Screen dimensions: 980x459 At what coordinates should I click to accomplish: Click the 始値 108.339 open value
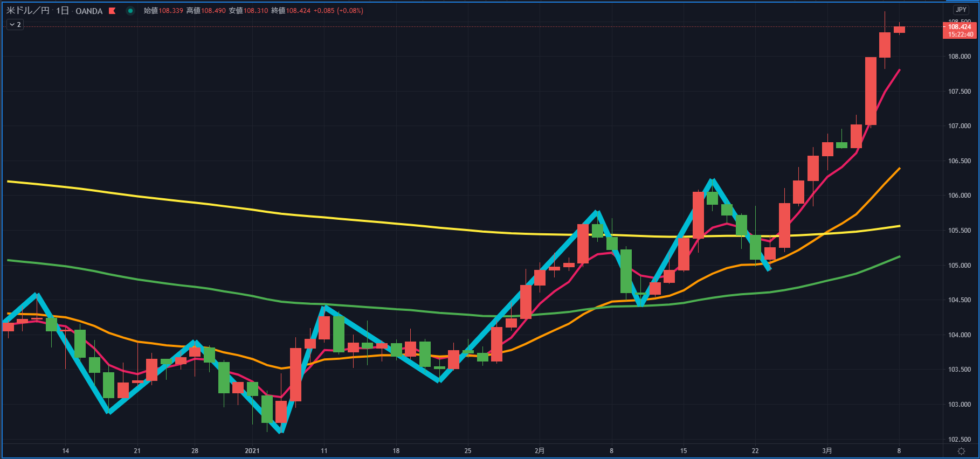pos(163,11)
